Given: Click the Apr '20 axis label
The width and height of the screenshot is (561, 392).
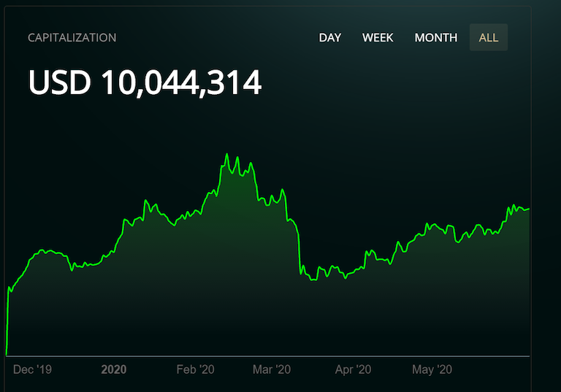Looking at the screenshot, I should coord(353,369).
